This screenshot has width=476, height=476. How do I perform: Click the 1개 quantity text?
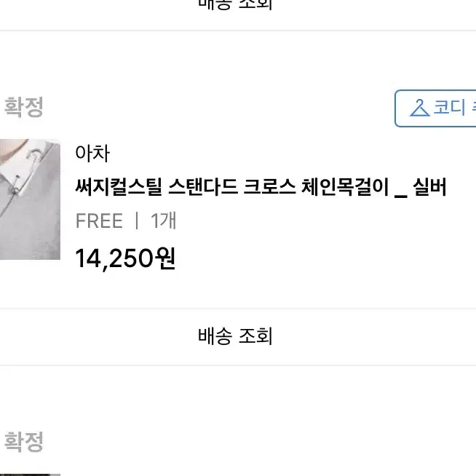[x=163, y=221]
